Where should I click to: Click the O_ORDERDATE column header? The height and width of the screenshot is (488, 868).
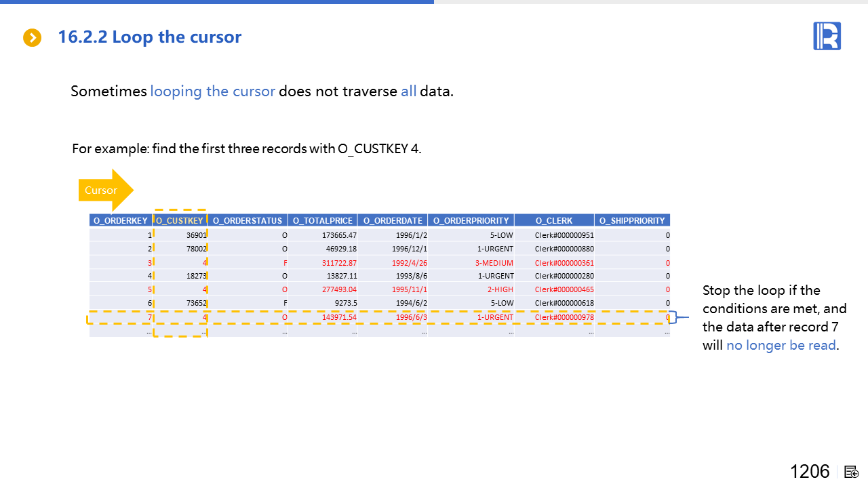(393, 220)
